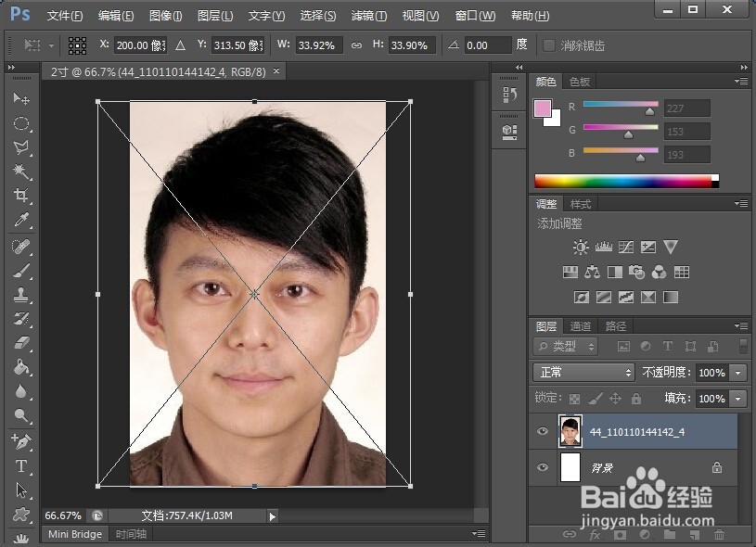Add a Curves adjustment

[626, 248]
